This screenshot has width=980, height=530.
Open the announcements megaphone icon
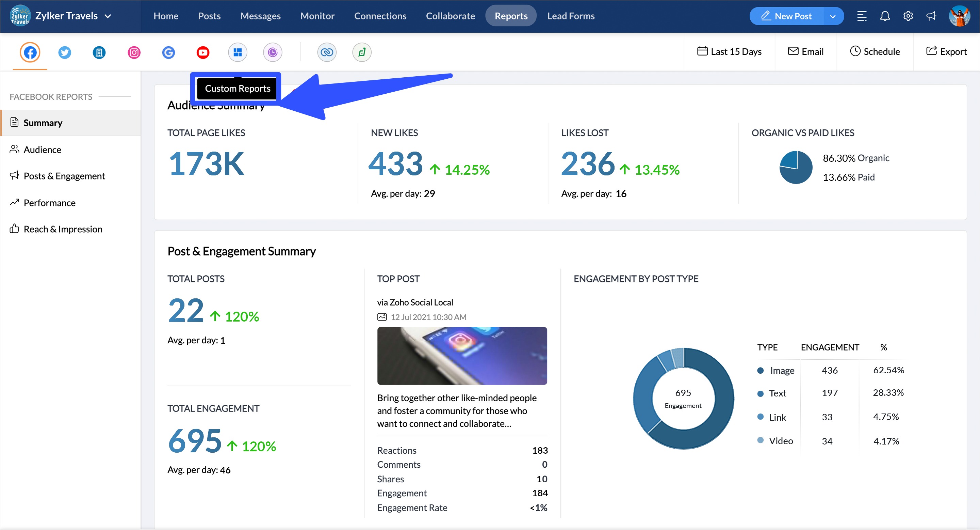point(931,16)
